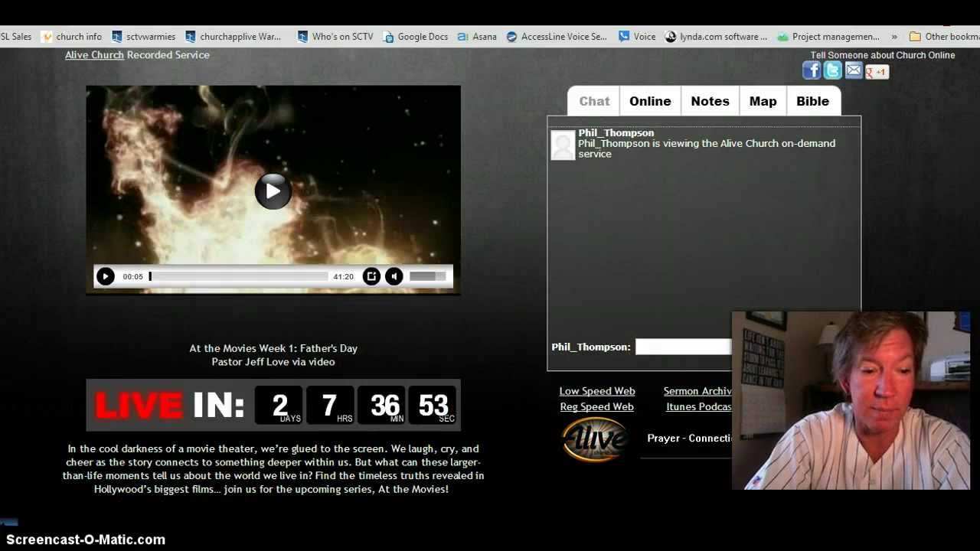Toggle fullscreen icon in video player
The width and height of the screenshot is (980, 551).
(371, 276)
